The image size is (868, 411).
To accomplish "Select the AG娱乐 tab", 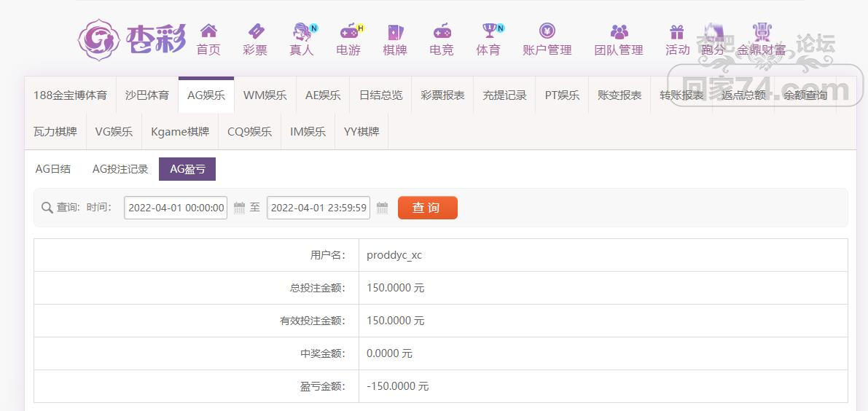I will coord(206,95).
